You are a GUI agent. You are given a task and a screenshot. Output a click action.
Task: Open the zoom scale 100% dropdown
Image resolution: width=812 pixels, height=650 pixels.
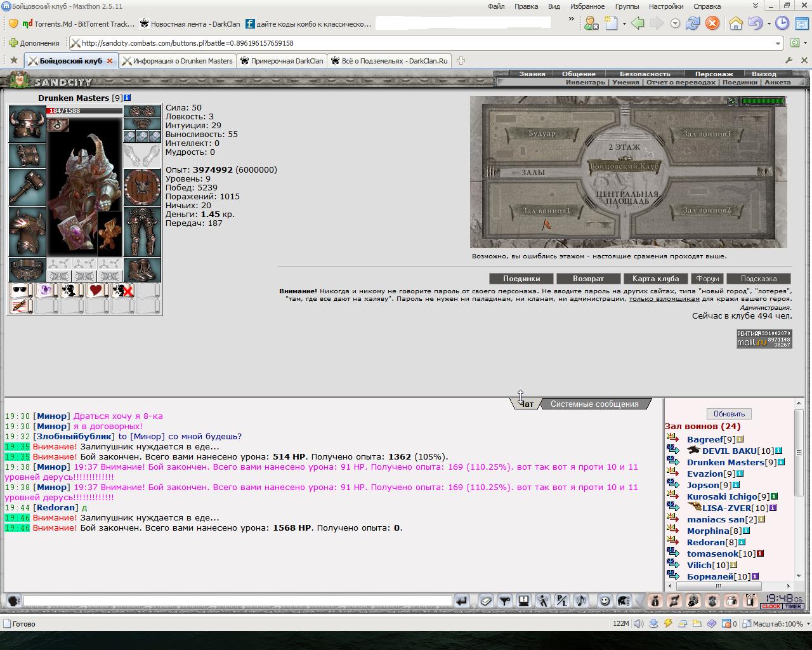pos(807,624)
